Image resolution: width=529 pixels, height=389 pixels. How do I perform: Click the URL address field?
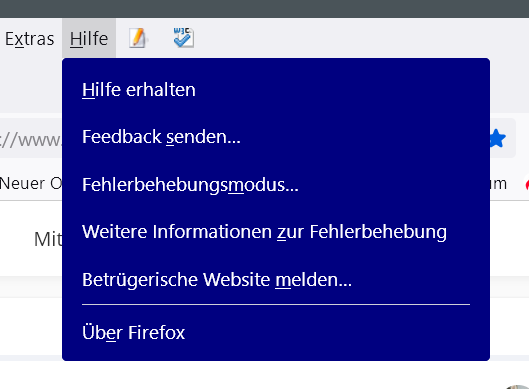(30, 138)
